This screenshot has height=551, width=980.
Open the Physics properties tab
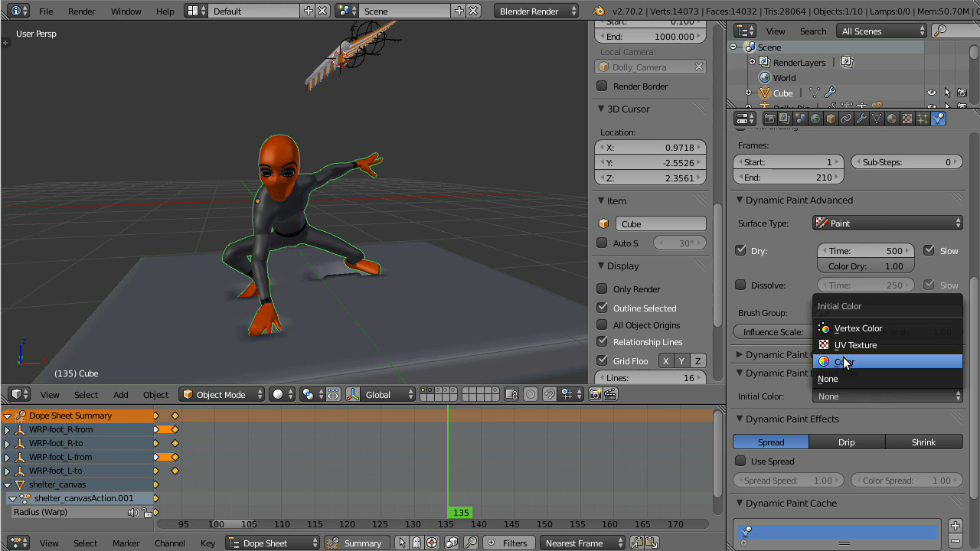point(938,119)
